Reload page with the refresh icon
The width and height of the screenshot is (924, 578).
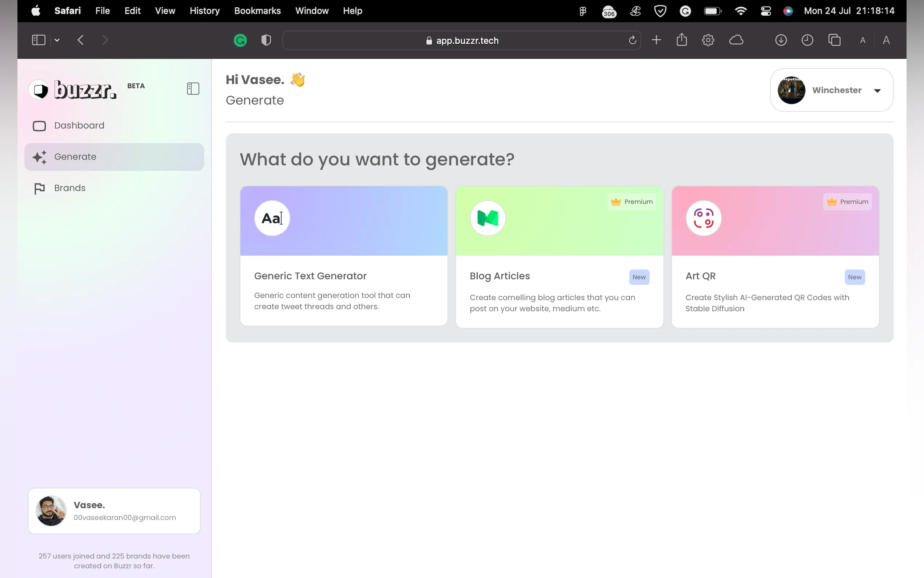click(x=632, y=40)
